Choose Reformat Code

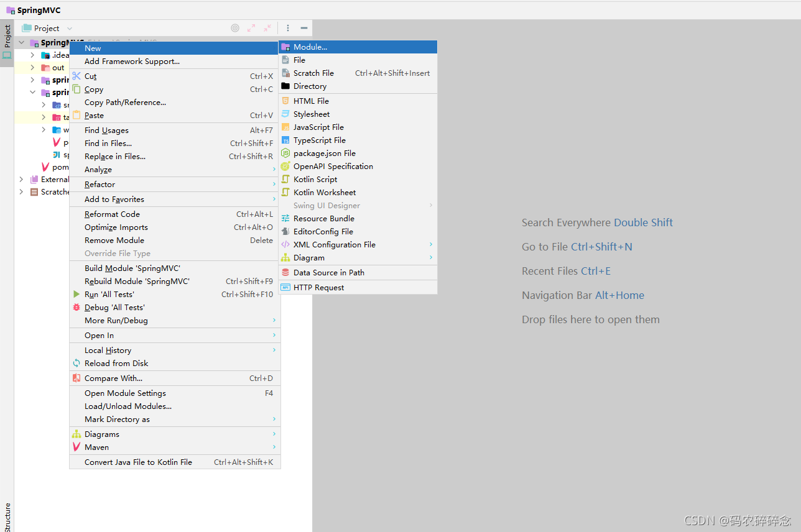(175, 214)
